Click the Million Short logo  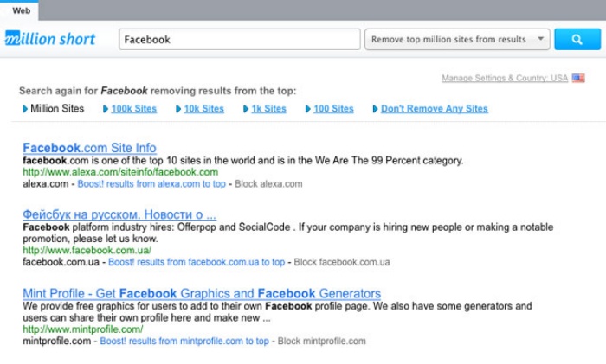tap(50, 39)
